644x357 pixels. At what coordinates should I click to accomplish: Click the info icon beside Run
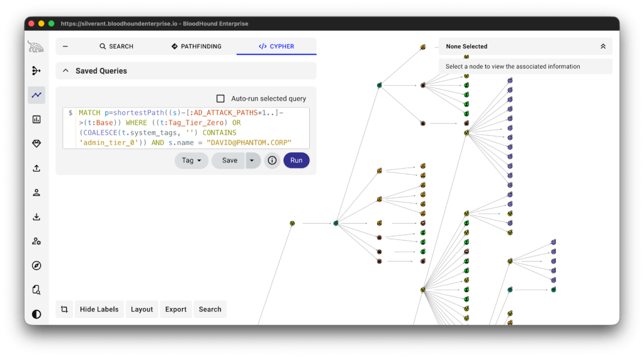pos(272,161)
